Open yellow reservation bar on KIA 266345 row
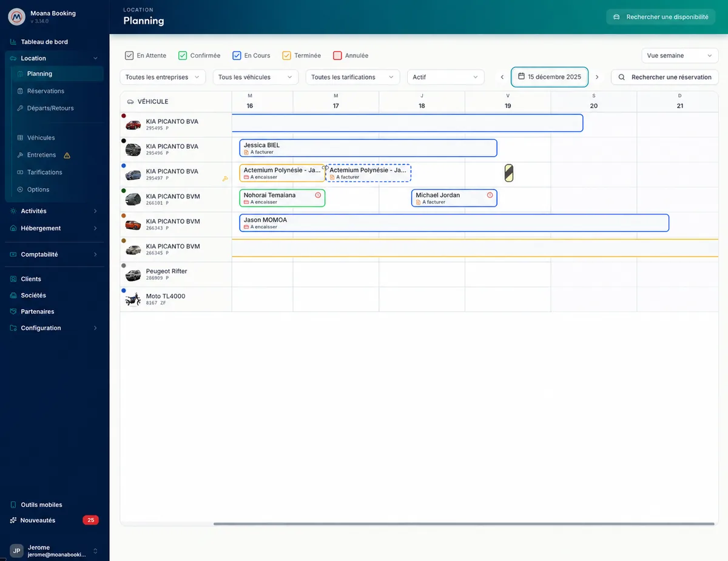 point(475,248)
